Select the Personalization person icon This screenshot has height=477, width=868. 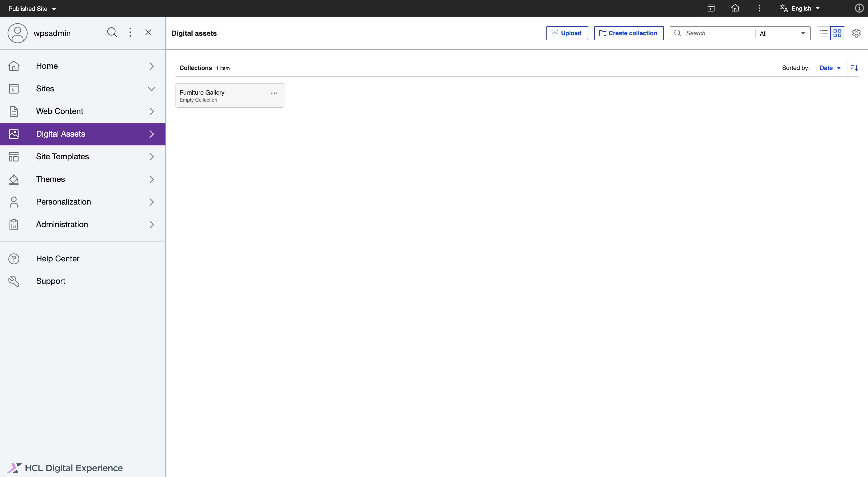pos(14,202)
